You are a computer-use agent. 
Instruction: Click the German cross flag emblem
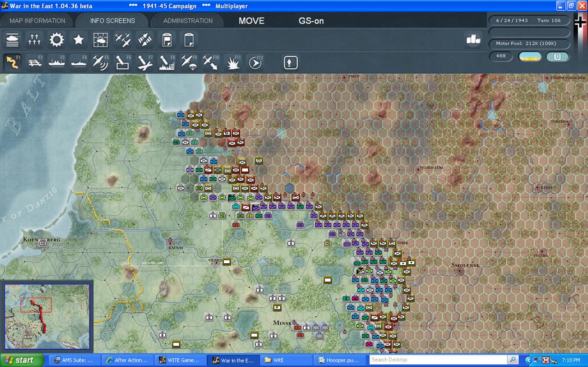pos(580,23)
